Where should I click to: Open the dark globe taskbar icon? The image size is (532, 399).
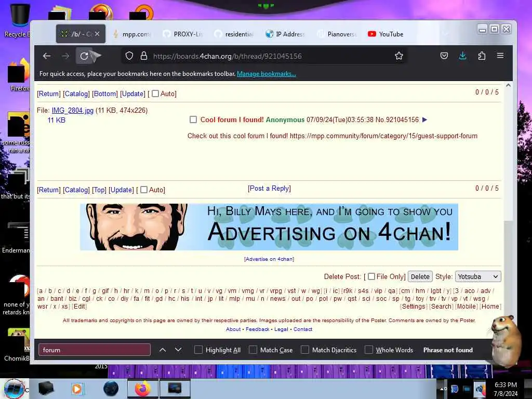click(111, 389)
